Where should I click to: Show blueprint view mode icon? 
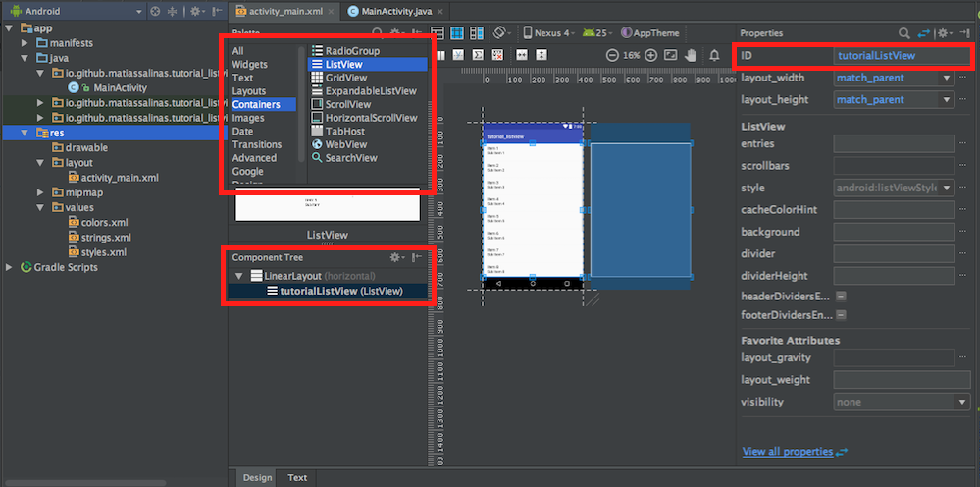point(456,33)
